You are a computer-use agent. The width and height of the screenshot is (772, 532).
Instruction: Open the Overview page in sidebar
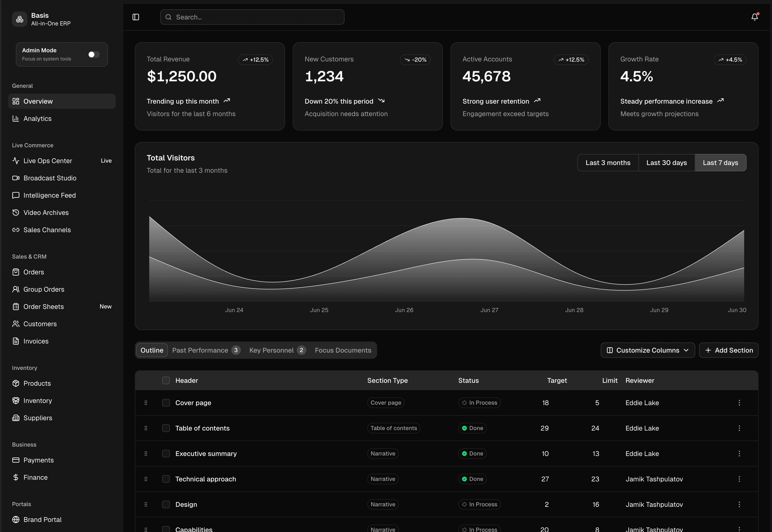(x=62, y=101)
